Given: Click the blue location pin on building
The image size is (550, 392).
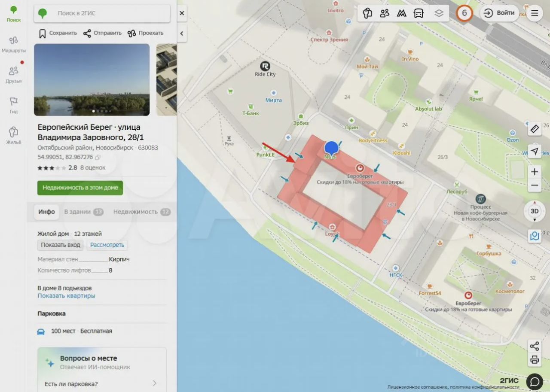Looking at the screenshot, I should 331,149.
